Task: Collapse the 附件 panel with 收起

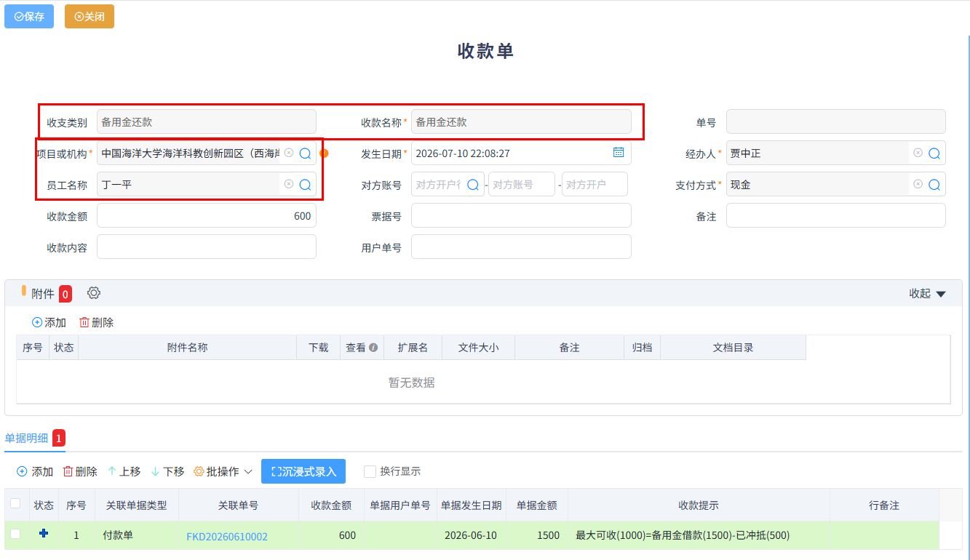Action: (x=928, y=294)
